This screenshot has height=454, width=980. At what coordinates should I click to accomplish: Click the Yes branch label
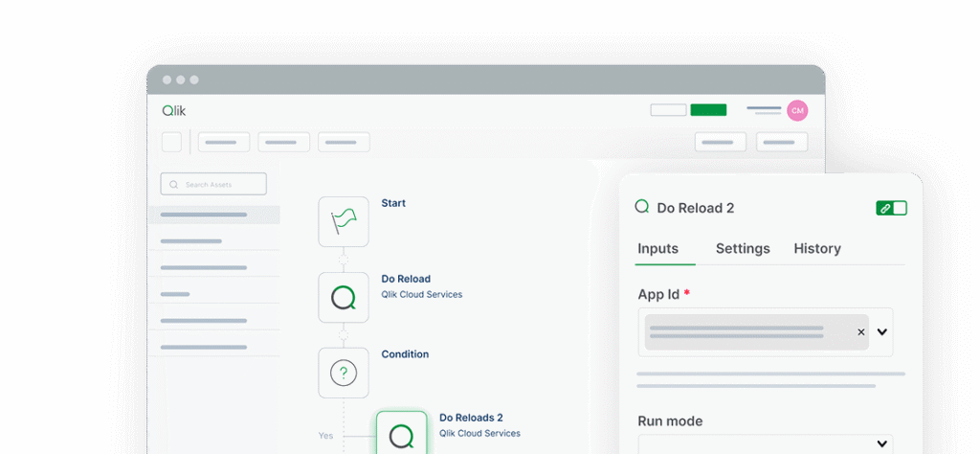pos(325,435)
